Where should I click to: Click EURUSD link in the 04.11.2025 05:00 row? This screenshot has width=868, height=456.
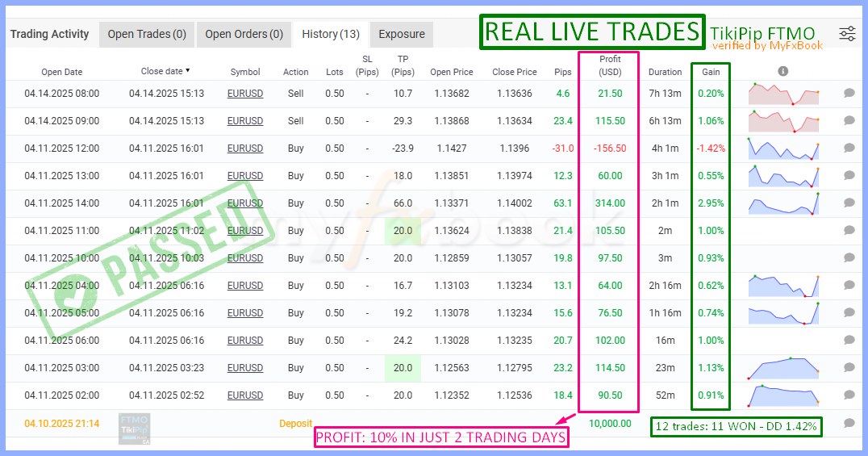(x=245, y=313)
